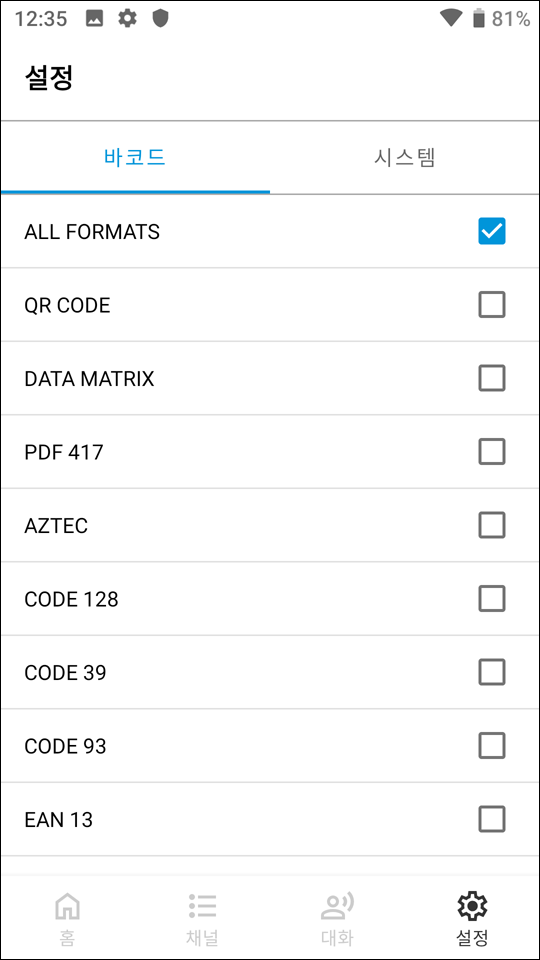
Task: Switch to the 시스템 tab
Action: (x=405, y=158)
